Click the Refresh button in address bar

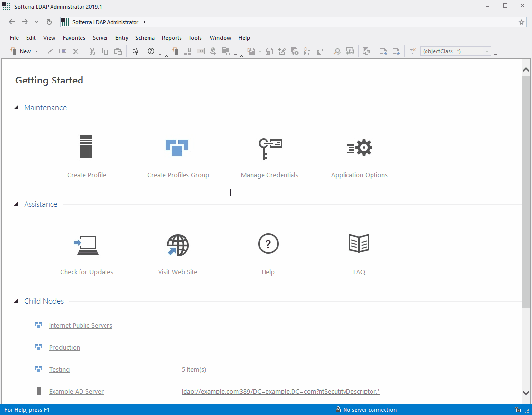(x=49, y=22)
